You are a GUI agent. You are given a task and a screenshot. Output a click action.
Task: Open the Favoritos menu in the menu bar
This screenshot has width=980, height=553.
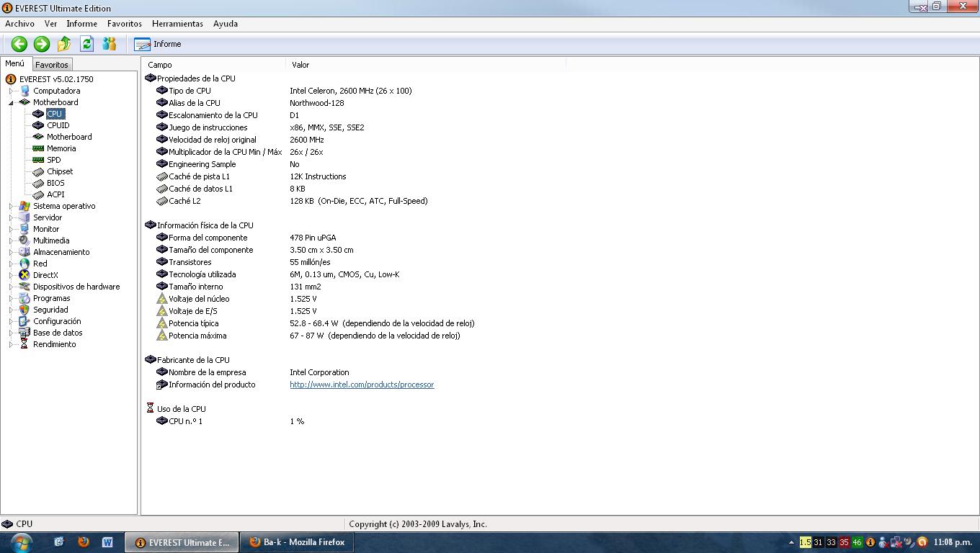point(125,24)
